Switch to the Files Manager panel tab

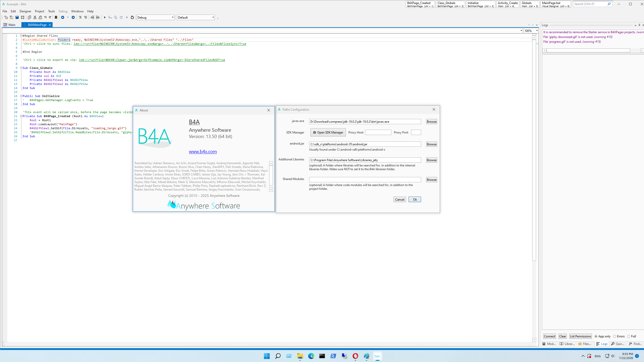tap(585, 344)
